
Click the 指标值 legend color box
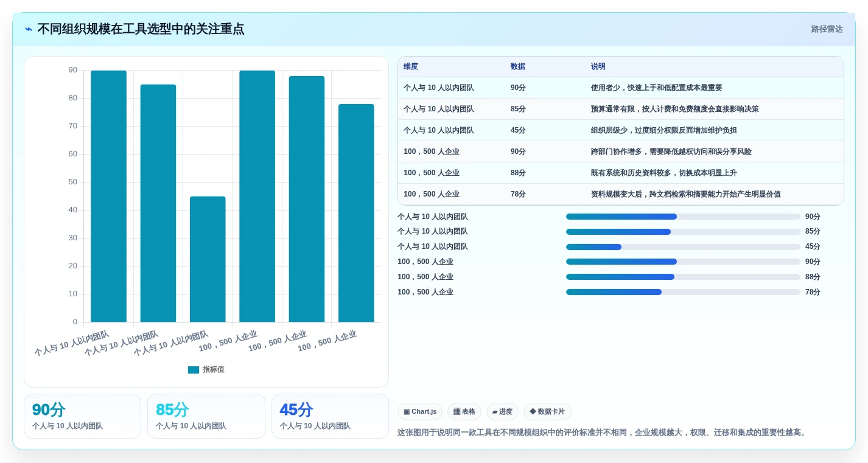194,370
